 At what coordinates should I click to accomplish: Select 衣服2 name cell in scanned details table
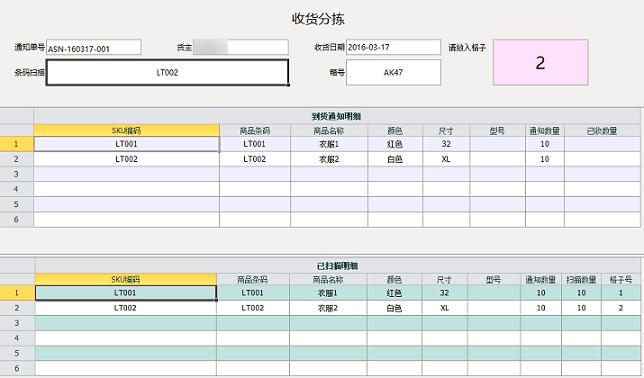(328, 308)
